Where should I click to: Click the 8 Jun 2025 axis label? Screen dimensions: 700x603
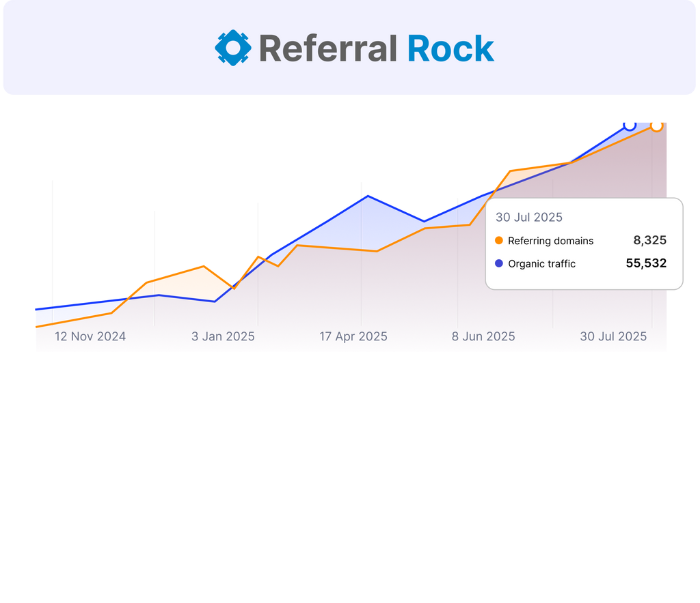(x=483, y=337)
